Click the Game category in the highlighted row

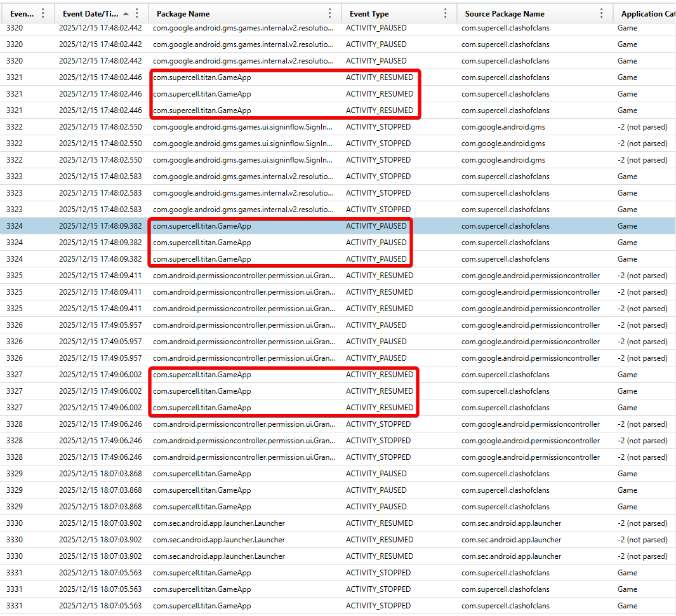(627, 226)
